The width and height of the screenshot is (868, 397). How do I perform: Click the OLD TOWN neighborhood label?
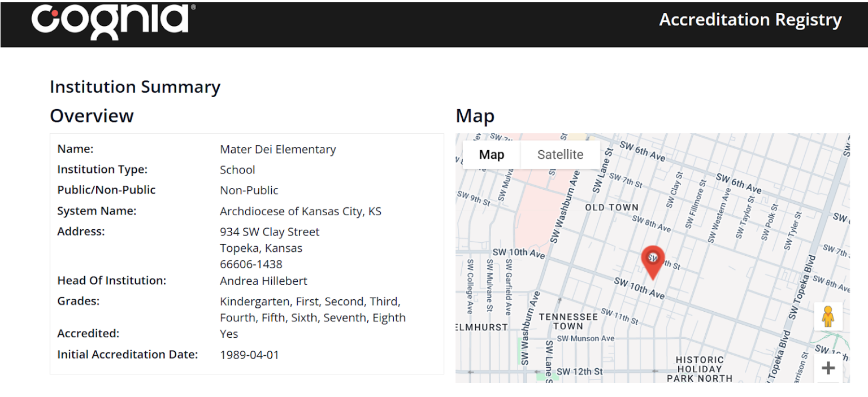611,207
